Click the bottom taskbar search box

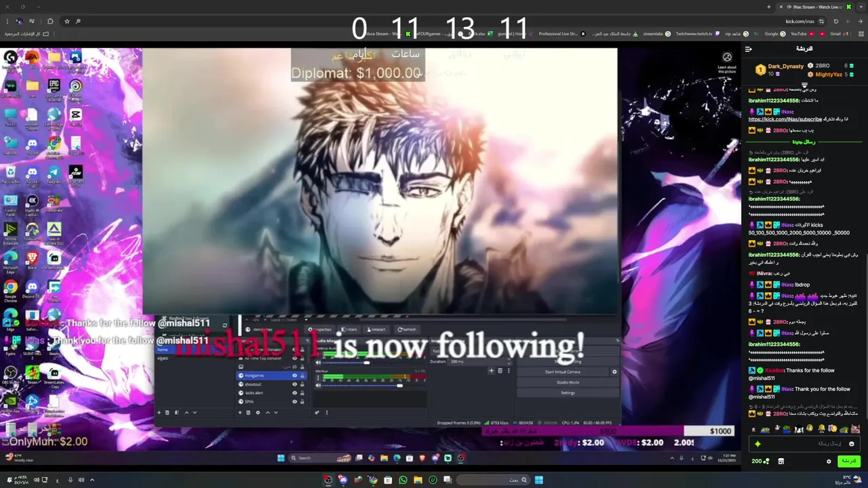pyautogui.click(x=493, y=480)
